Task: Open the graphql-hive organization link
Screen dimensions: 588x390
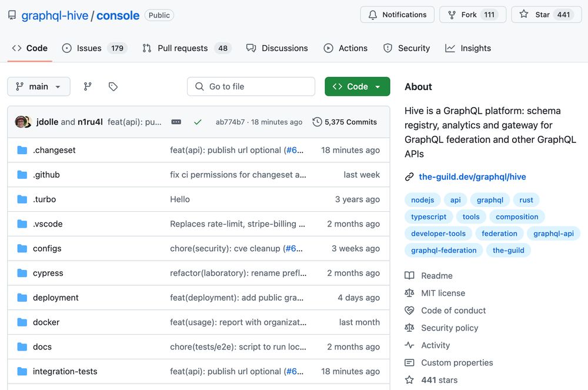Action: point(55,15)
